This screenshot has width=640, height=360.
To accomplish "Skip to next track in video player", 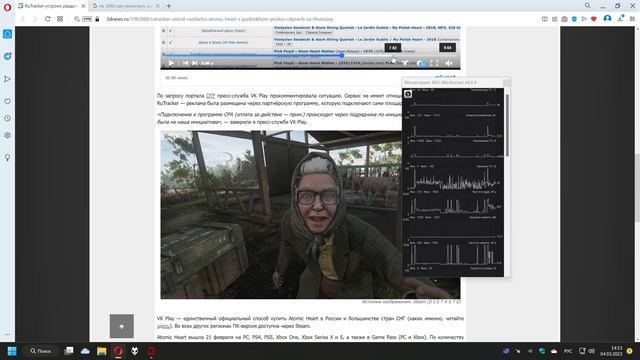I will (195, 63).
